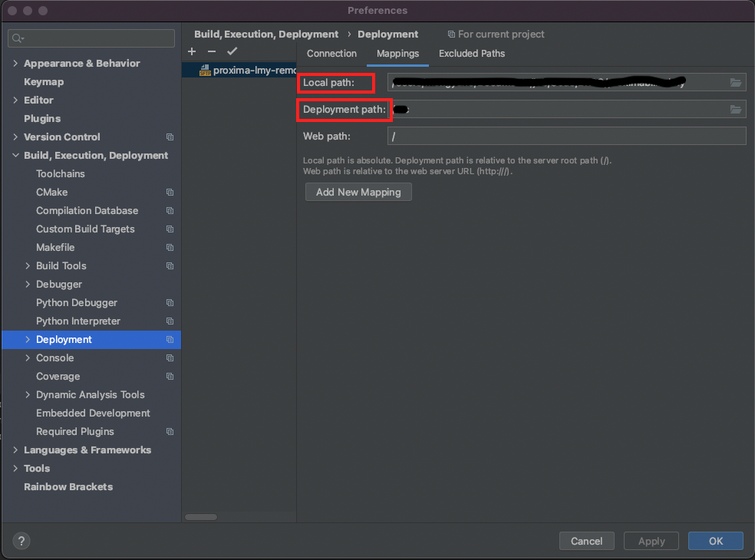This screenshot has width=755, height=560.
Task: Open the Excluded Paths tab
Action: coord(471,54)
